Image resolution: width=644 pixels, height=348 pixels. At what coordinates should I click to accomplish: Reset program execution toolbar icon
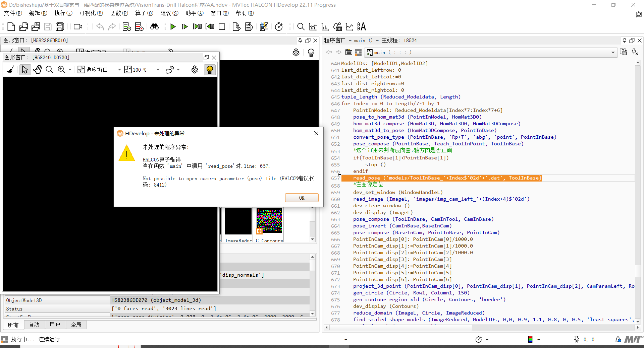point(236,27)
